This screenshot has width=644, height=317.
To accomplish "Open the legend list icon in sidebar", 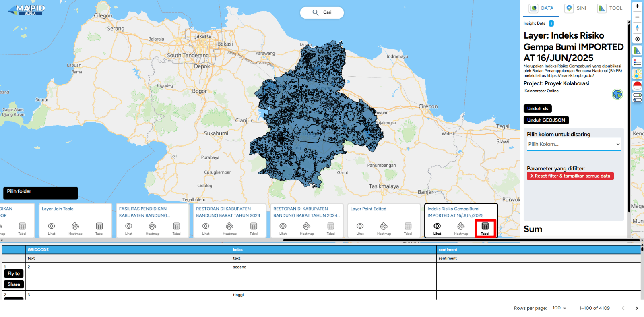I will point(637,62).
